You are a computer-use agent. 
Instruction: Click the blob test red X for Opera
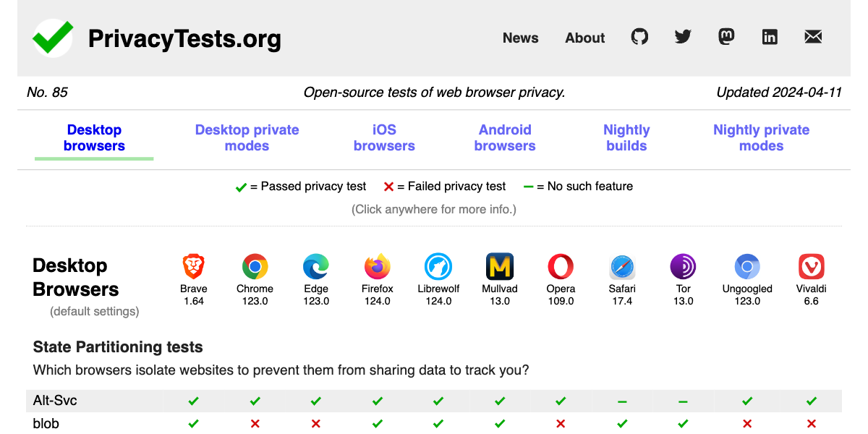(x=561, y=424)
